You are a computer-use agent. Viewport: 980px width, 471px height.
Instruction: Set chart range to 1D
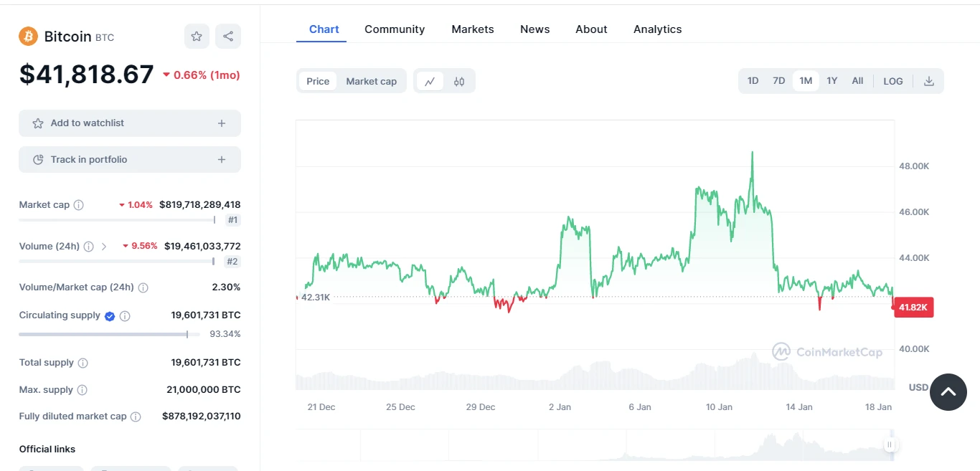[x=753, y=81]
